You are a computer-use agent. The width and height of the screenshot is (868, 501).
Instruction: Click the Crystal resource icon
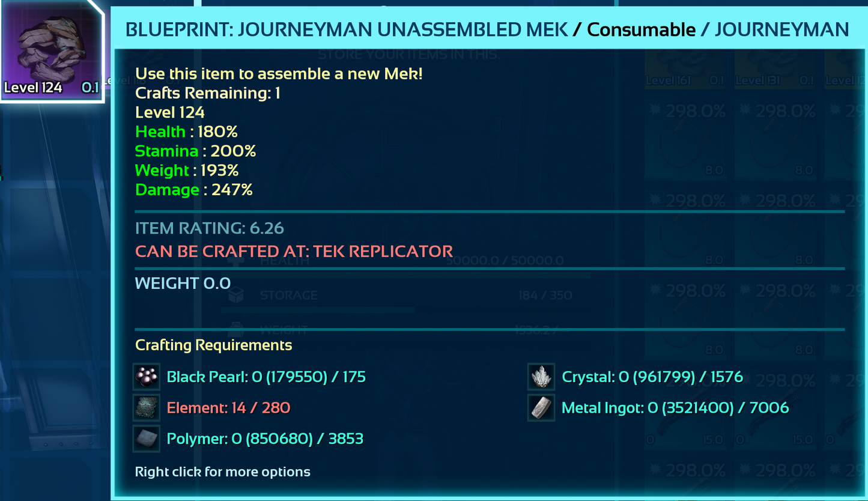(541, 377)
